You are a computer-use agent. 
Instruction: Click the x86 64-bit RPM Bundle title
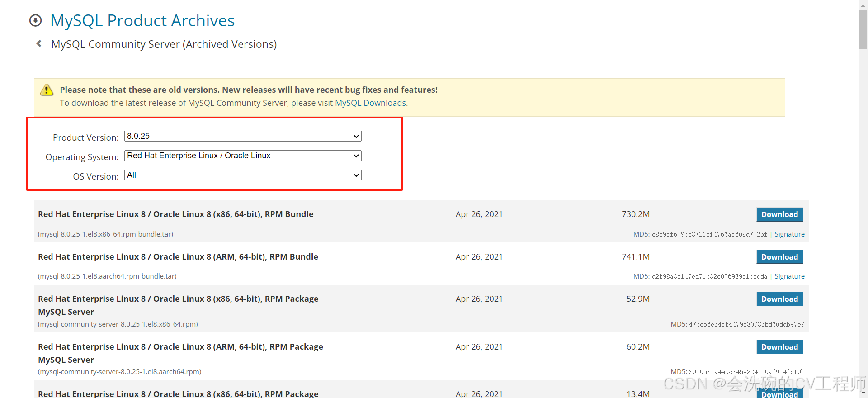[176, 214]
